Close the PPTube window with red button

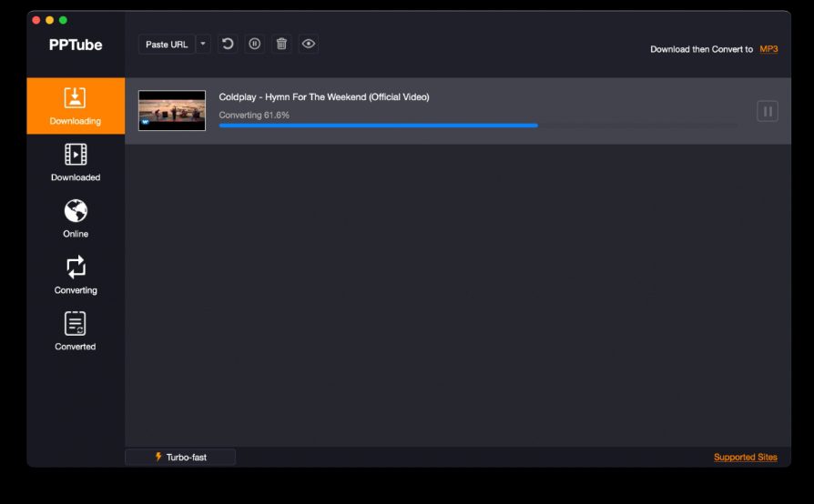click(x=36, y=20)
